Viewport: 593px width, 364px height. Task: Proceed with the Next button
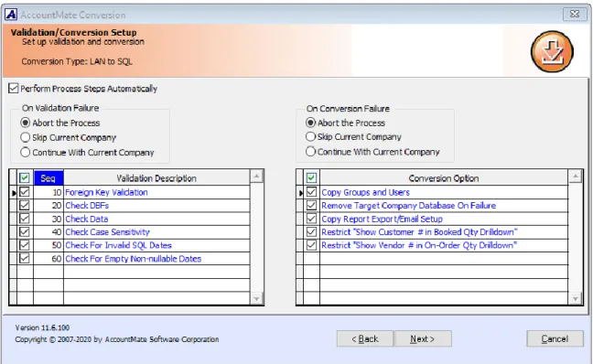coord(423,338)
